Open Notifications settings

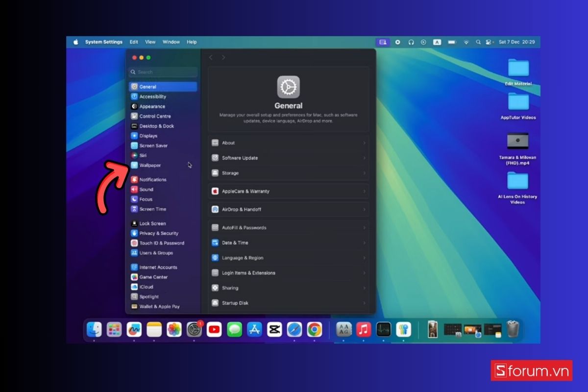[163, 179]
